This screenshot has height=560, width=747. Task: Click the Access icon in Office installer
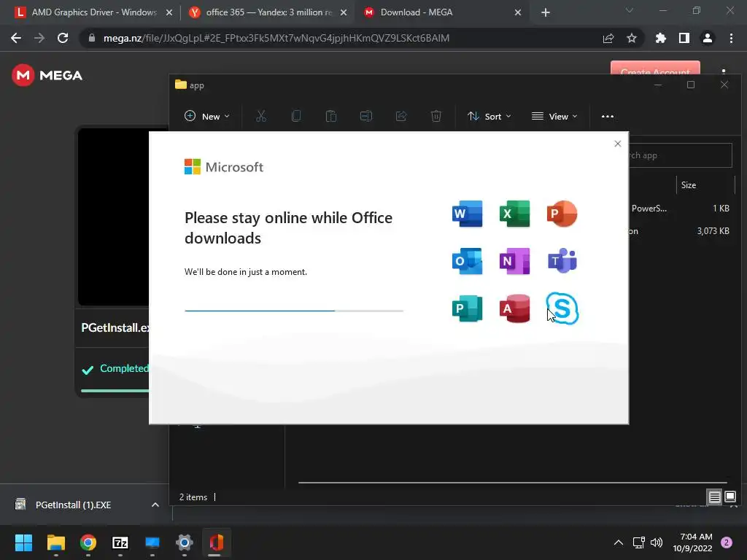[514, 308]
